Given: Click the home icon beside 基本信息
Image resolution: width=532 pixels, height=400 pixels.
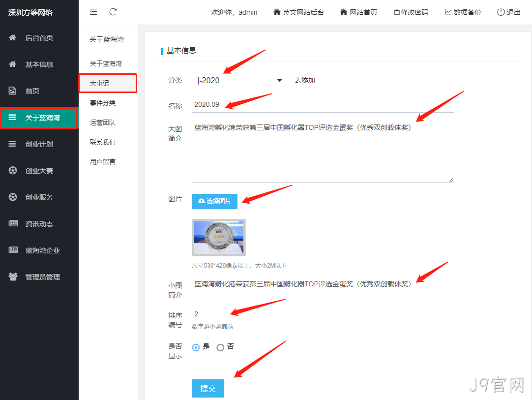Looking at the screenshot, I should pos(13,64).
